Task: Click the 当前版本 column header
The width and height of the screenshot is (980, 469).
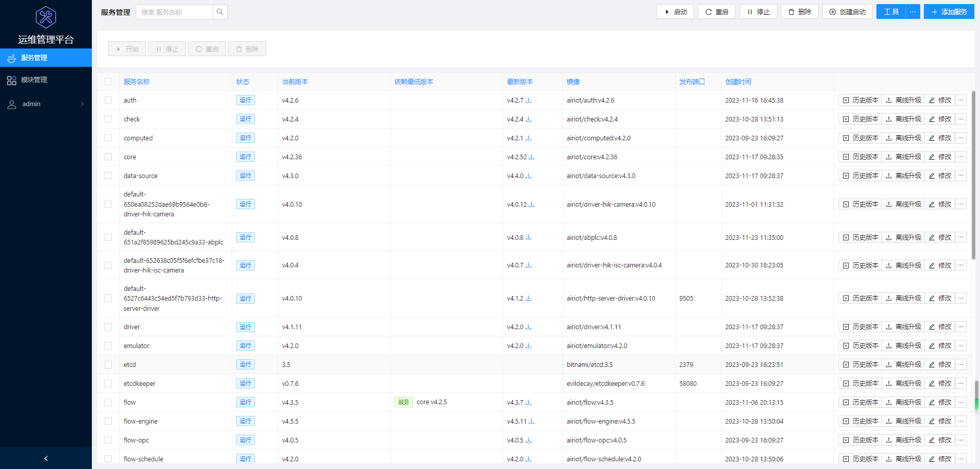Action: tap(295, 82)
